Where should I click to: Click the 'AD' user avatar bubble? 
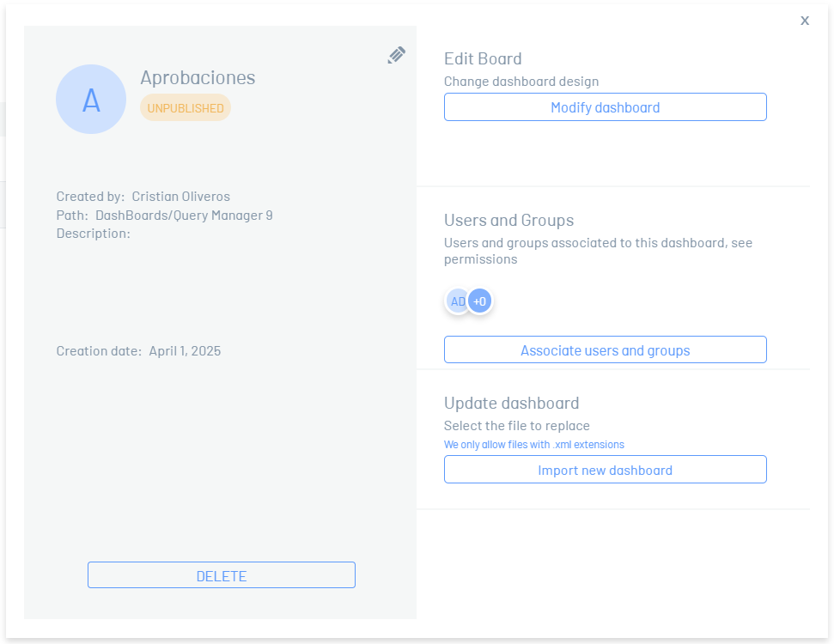[x=457, y=301]
